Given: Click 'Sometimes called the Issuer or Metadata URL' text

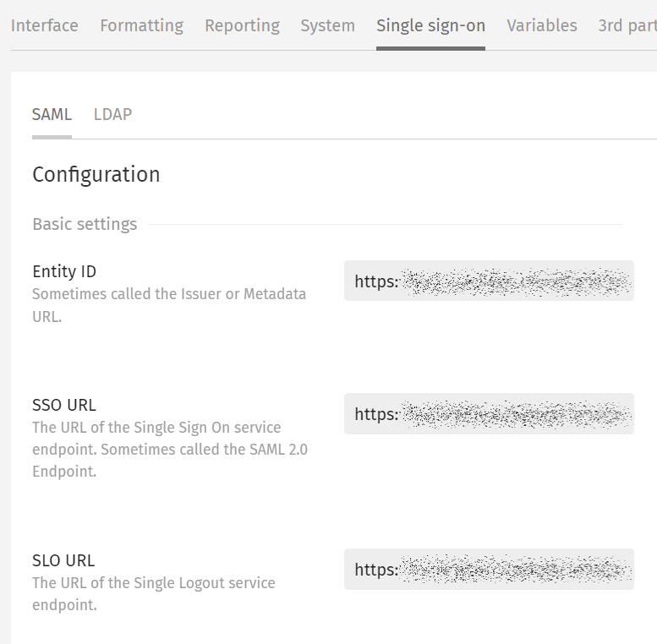Looking at the screenshot, I should (x=169, y=305).
